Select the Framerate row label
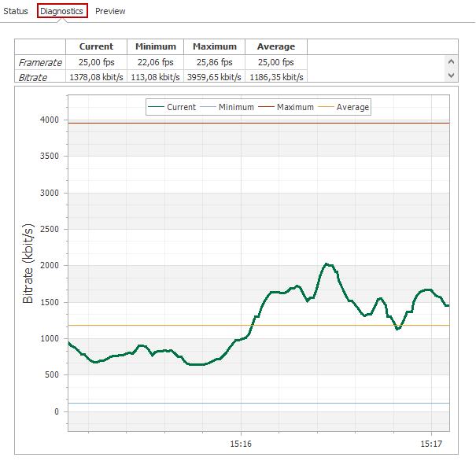The width and height of the screenshot is (476, 461). pos(40,62)
